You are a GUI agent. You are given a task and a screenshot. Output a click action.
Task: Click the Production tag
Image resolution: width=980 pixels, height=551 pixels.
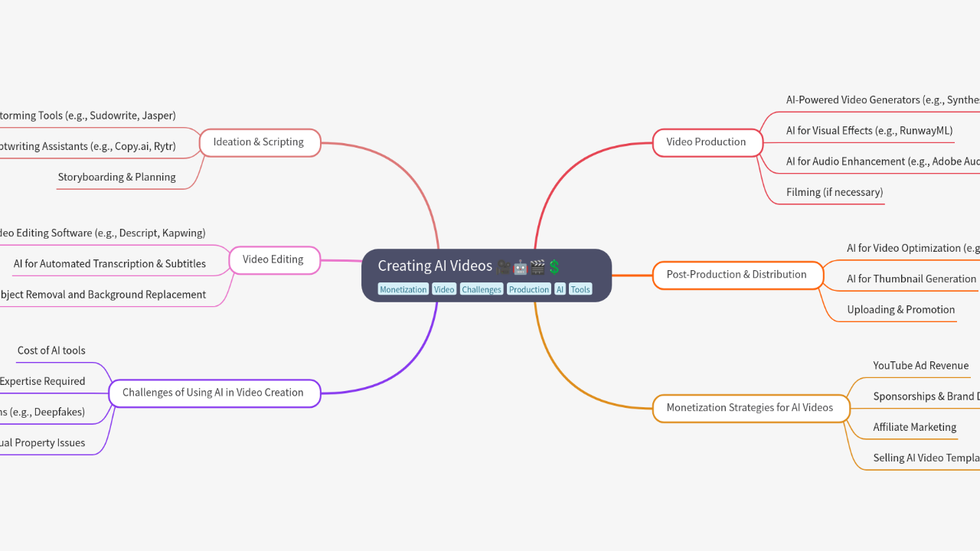529,289
